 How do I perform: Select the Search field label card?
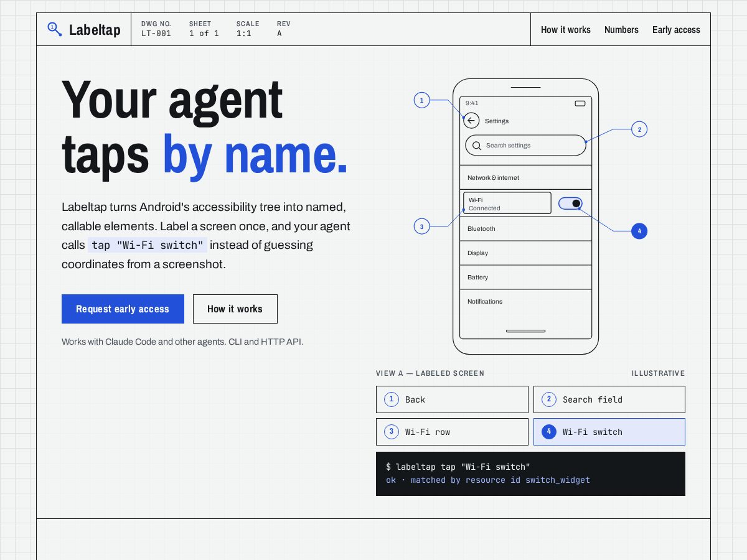click(609, 399)
